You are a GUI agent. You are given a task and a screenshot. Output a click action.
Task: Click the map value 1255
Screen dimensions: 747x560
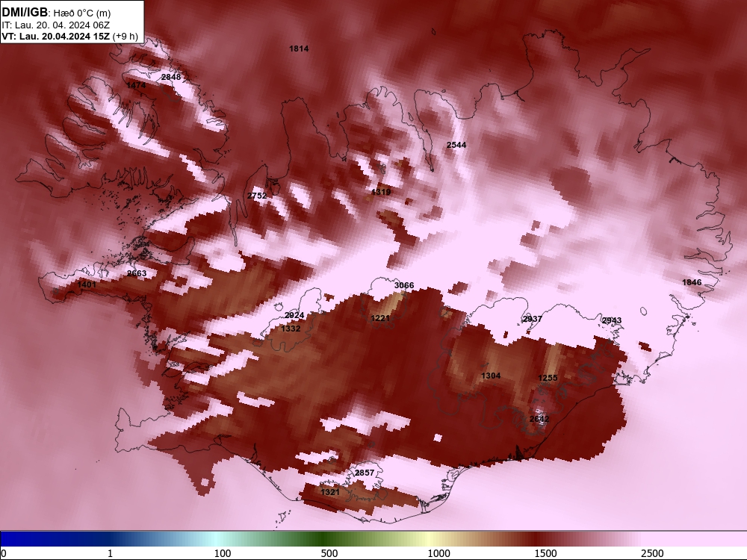(548, 378)
